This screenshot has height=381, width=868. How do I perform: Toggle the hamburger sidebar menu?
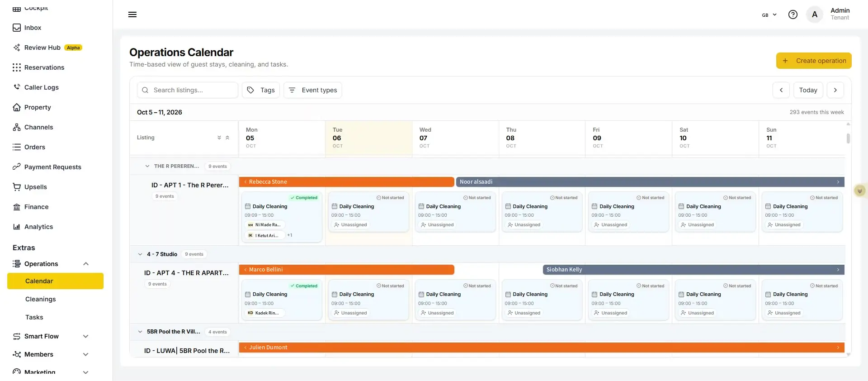[x=132, y=14]
